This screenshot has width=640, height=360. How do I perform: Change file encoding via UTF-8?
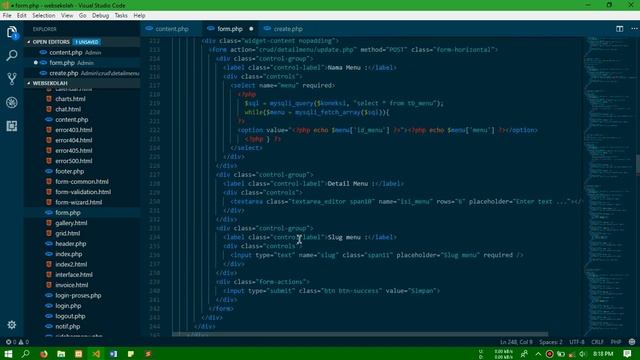click(577, 342)
